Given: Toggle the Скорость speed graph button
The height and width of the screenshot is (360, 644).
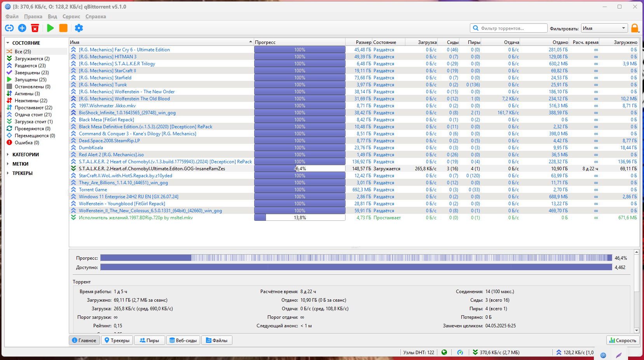Looking at the screenshot, I should click(623, 340).
